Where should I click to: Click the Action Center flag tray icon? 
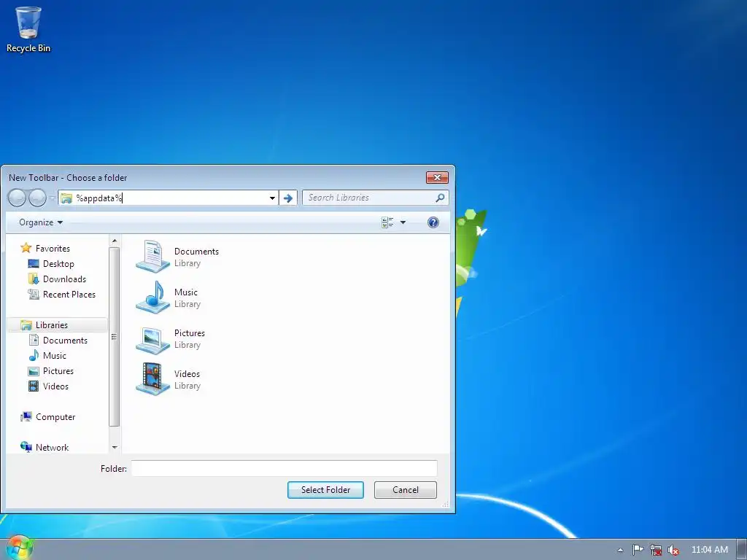pyautogui.click(x=638, y=550)
